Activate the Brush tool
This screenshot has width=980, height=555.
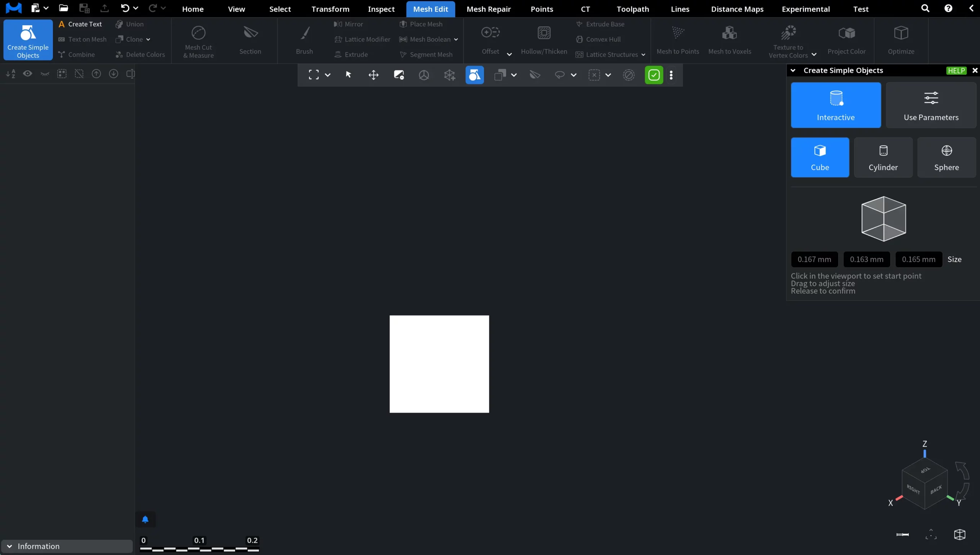(304, 41)
